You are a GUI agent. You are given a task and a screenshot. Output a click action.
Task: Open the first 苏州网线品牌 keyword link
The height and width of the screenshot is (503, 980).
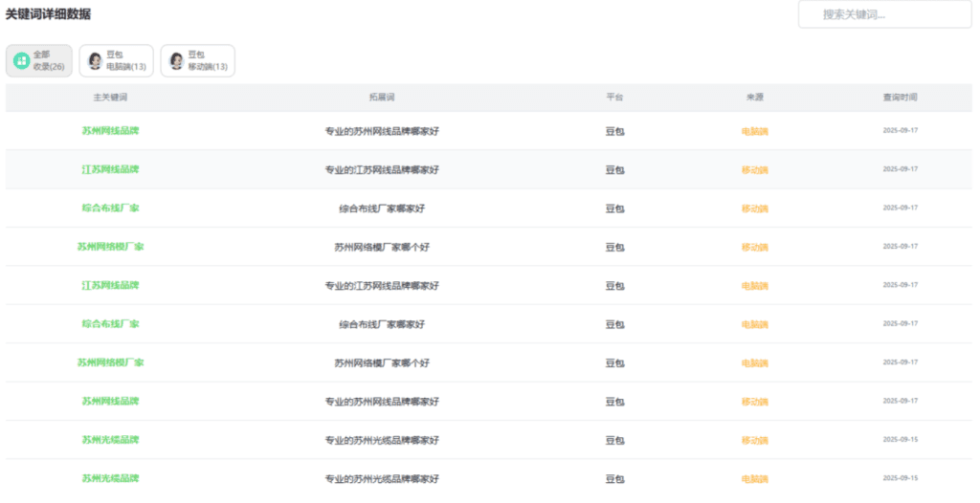coord(110,131)
